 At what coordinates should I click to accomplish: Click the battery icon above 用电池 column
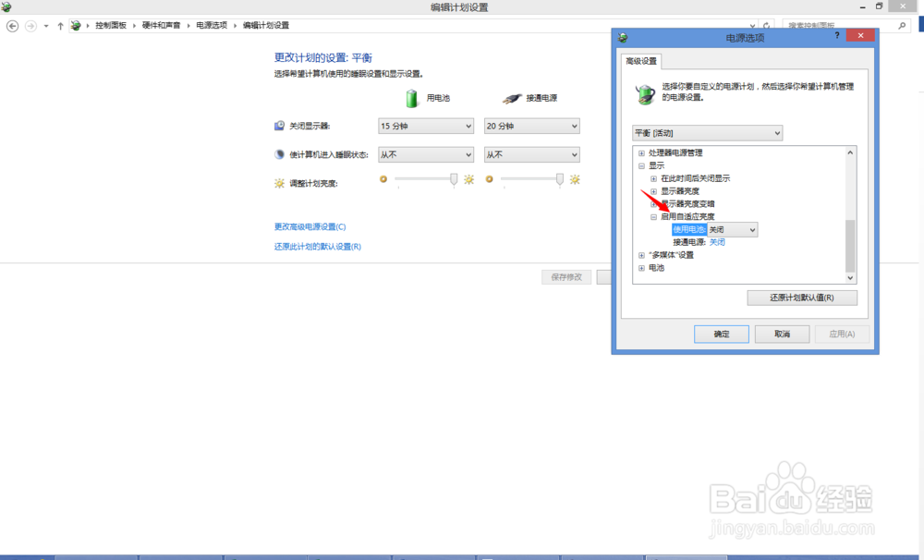(x=412, y=98)
